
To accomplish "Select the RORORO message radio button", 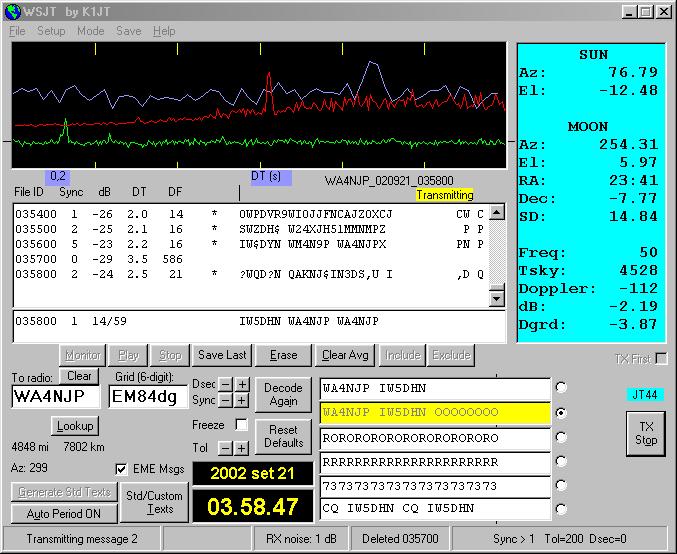I will 562,436.
